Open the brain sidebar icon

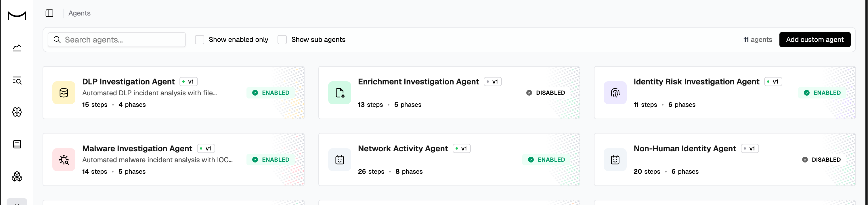coord(17,112)
